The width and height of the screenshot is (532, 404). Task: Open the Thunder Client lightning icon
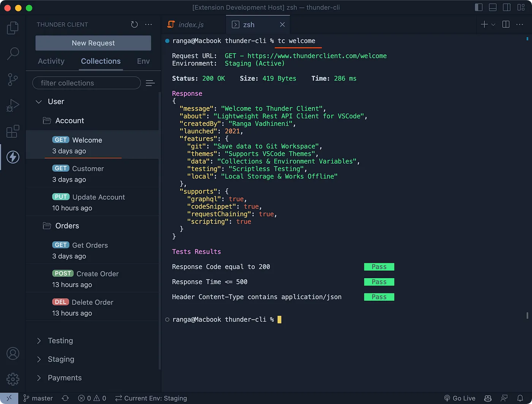[13, 157]
